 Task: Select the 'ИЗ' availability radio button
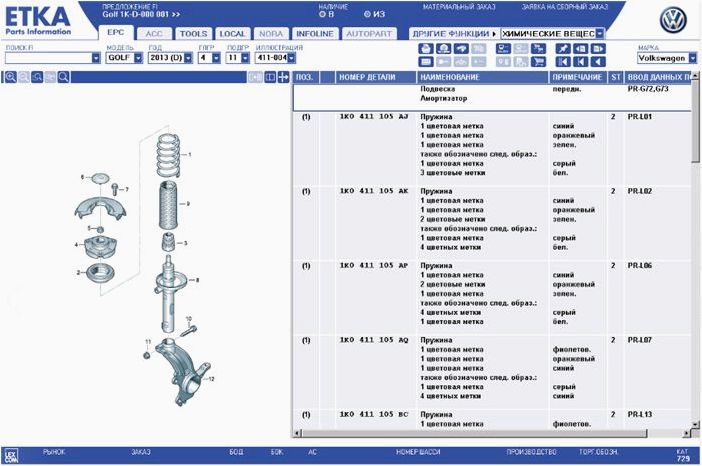tap(364, 14)
